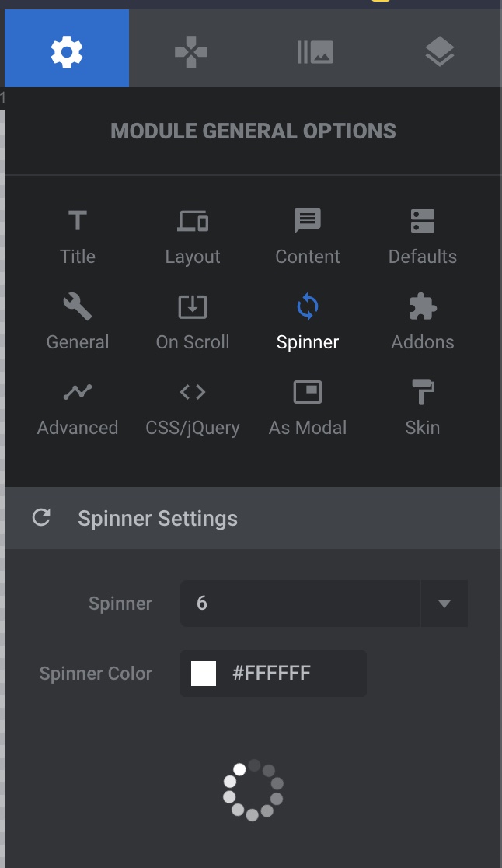Click the white Spinner Color swatch
The width and height of the screenshot is (502, 868).
[x=204, y=674]
